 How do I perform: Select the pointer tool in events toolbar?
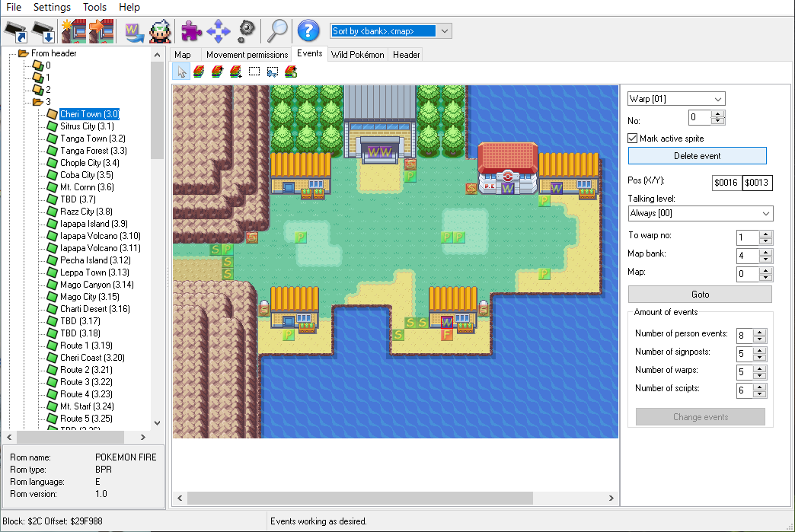pos(181,72)
